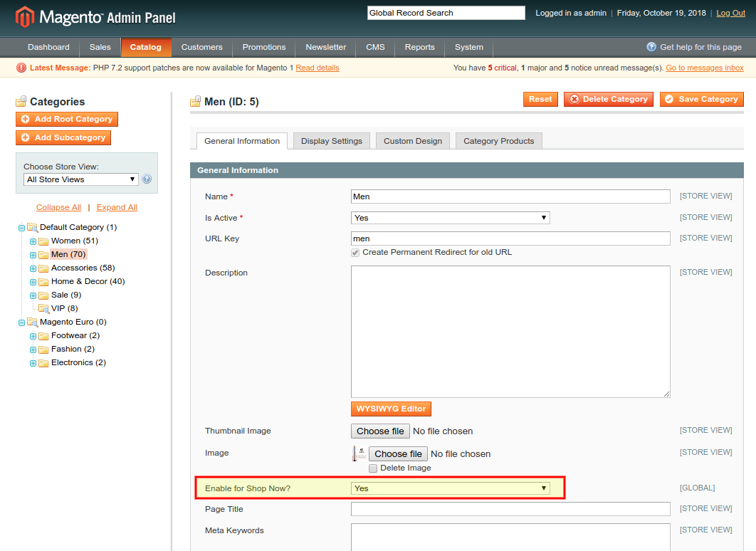
Task: Click the VIP folder icon
Action: pos(43,308)
